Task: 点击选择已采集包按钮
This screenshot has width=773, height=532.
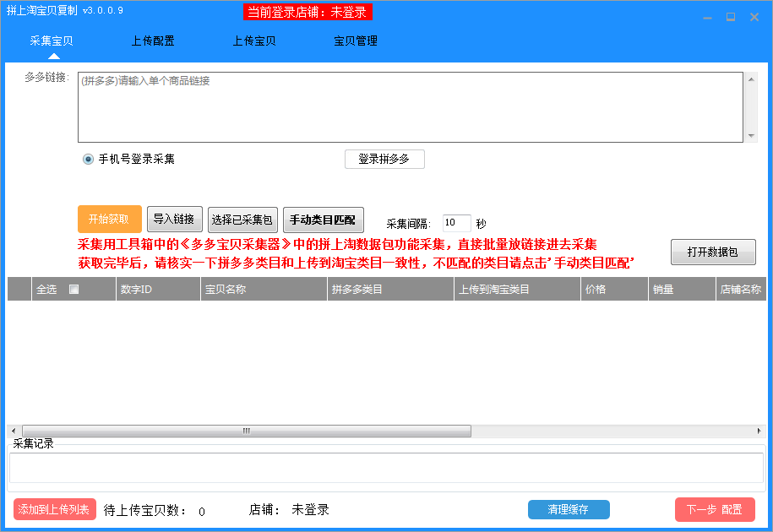Action: click(x=242, y=218)
